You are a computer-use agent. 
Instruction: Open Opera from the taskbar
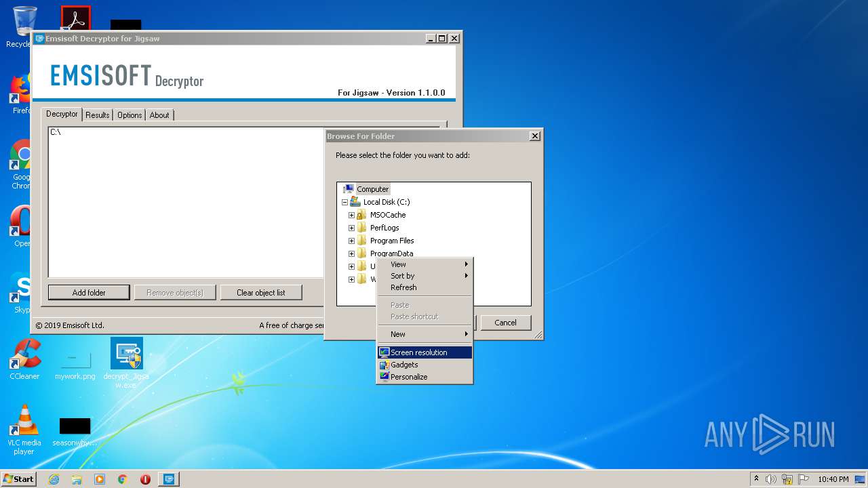[x=145, y=479]
